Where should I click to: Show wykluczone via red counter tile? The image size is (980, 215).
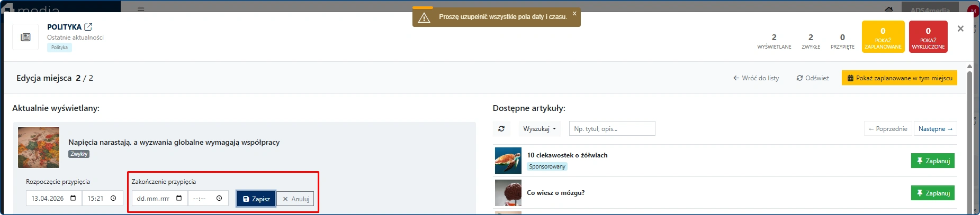tap(928, 36)
